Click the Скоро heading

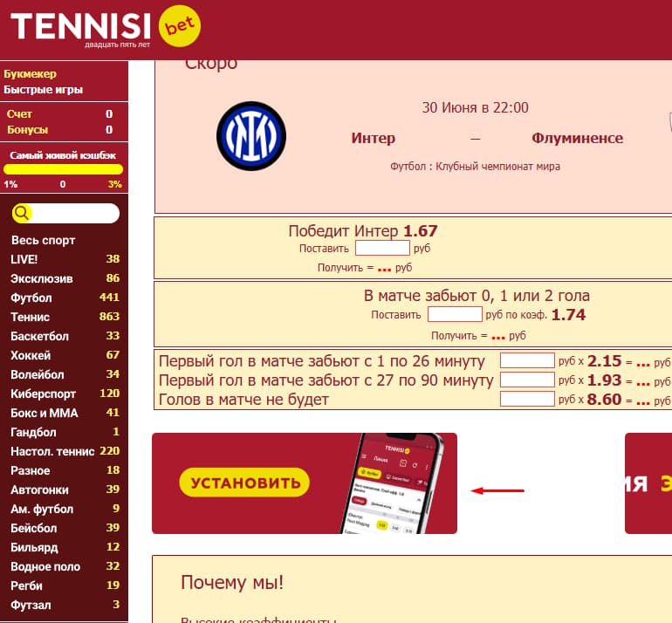coord(211,65)
